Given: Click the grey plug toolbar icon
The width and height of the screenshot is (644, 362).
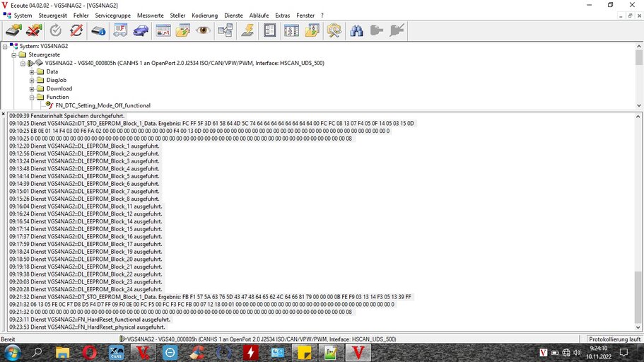Looking at the screenshot, I should (x=376, y=30).
